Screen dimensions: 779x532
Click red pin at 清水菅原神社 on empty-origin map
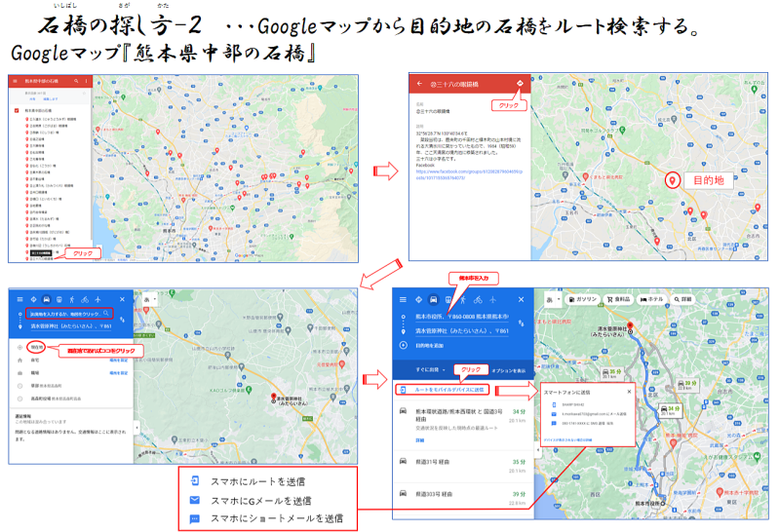(x=273, y=397)
